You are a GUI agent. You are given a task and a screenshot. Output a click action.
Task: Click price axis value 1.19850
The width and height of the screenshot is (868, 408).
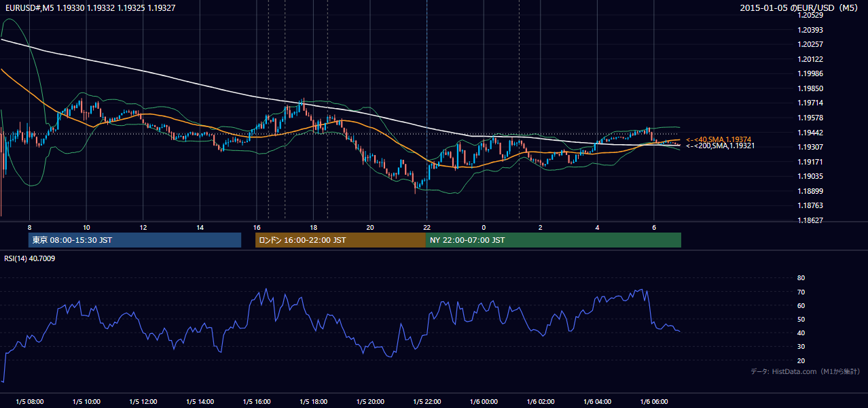[x=810, y=88]
